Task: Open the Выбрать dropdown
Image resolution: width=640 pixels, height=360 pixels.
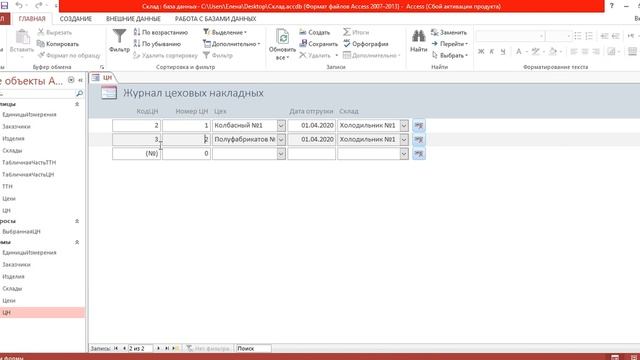Action: coord(450,55)
